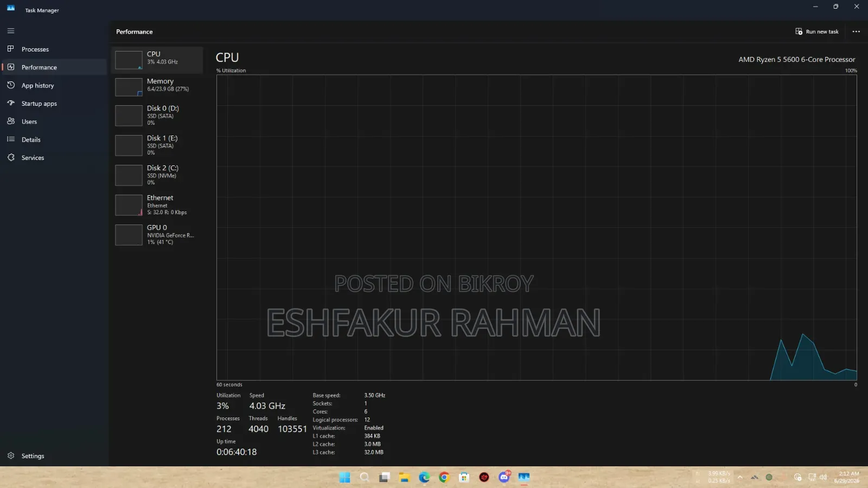This screenshot has height=488, width=868.
Task: Select Disk 2 (C:) NVMe resource
Action: click(x=157, y=175)
